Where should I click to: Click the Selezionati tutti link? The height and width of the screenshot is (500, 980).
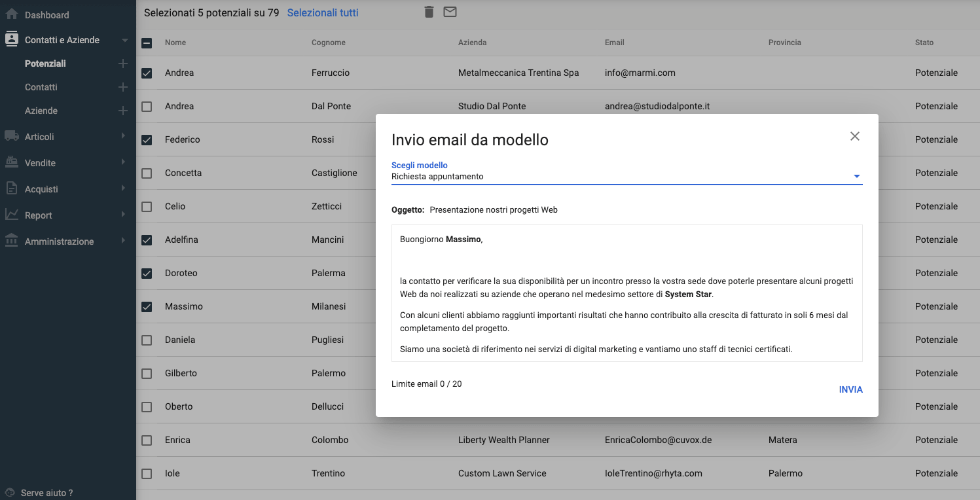tap(323, 12)
